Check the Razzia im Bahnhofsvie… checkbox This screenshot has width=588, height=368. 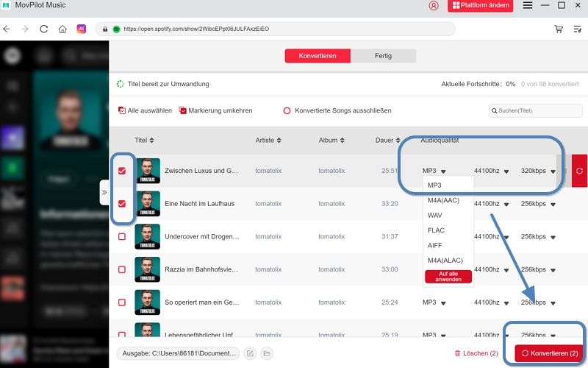coord(122,269)
